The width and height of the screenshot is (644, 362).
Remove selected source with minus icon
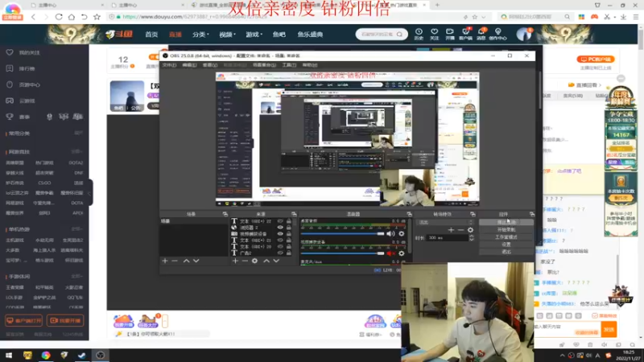245,261
